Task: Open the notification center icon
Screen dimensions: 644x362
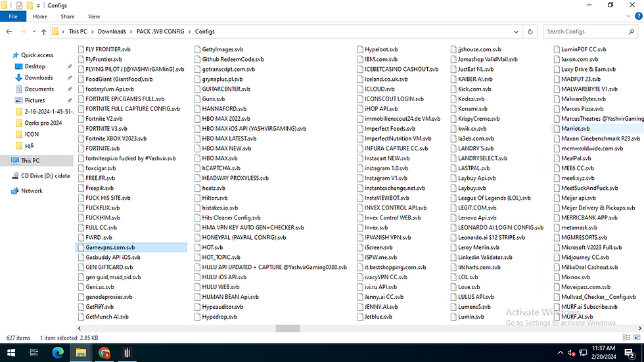Action: tap(630, 353)
